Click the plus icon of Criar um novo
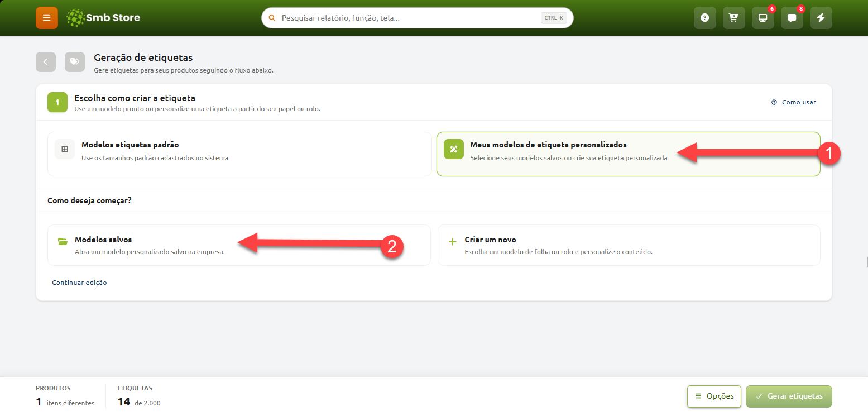Image resolution: width=868 pixels, height=416 pixels. (453, 242)
